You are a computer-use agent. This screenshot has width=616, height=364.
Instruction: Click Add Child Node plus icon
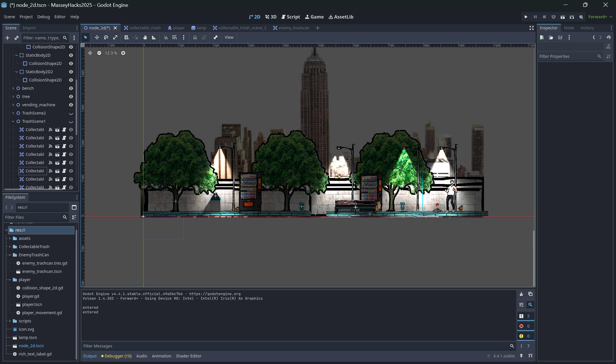[x=7, y=38]
